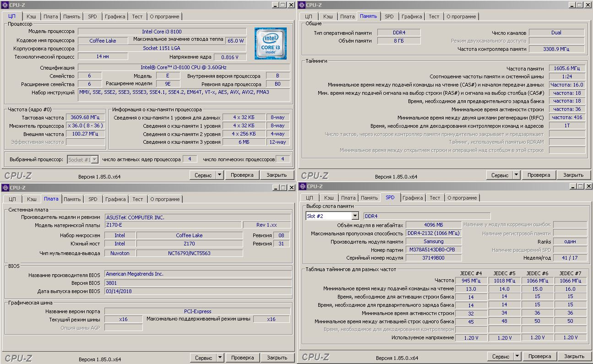Click the memory frequency '1605.6 МГц'

[x=567, y=68]
